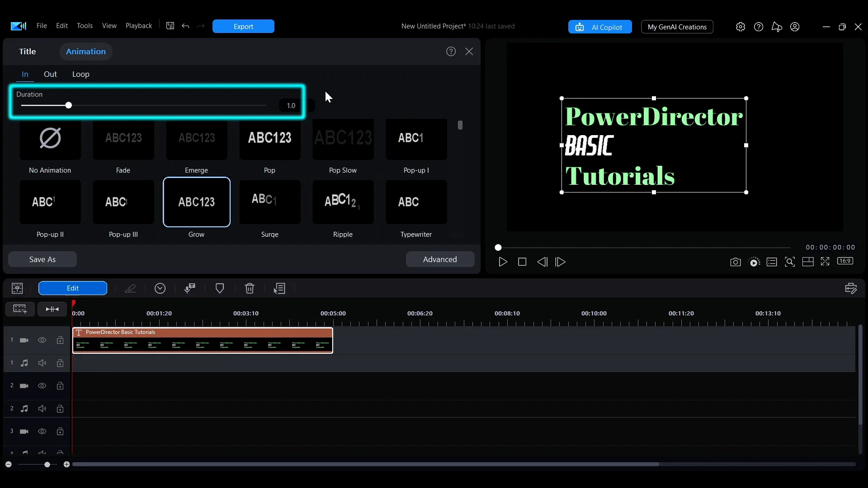Click the preview playback scrubber handle
This screenshot has width=868, height=488.
(x=498, y=248)
